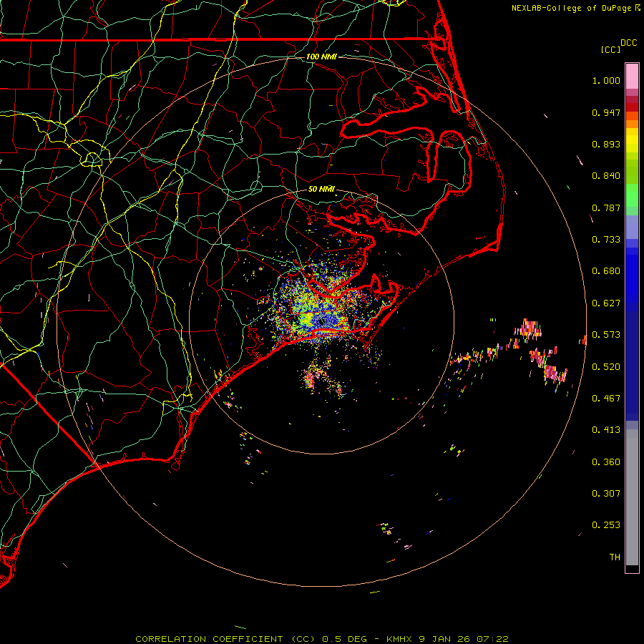
Task: Click the [CC] units label
Action: [610, 49]
